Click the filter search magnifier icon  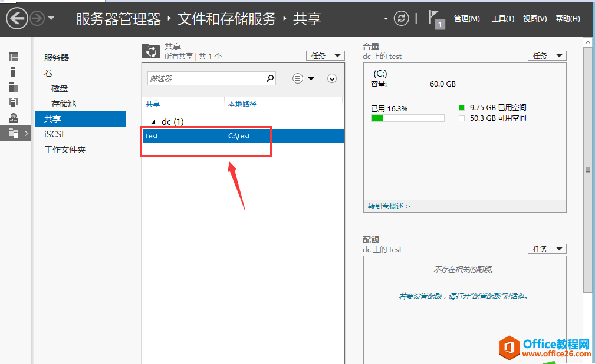click(x=270, y=78)
